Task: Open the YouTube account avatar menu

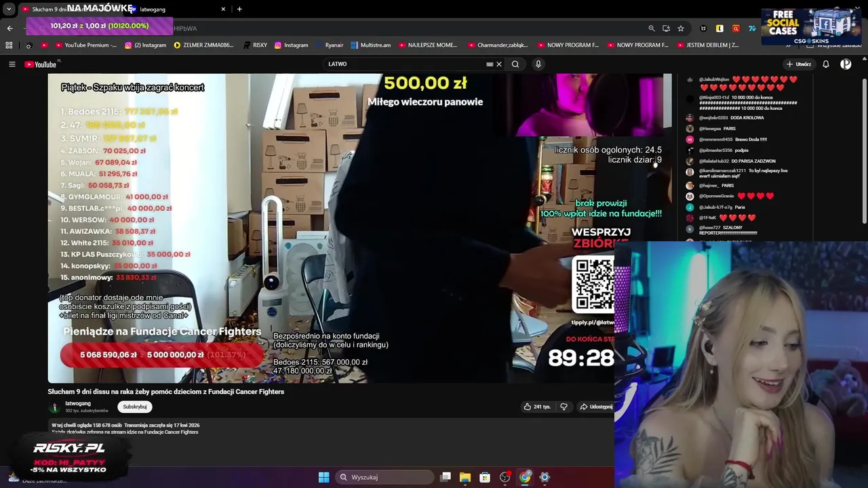Action: (x=846, y=64)
